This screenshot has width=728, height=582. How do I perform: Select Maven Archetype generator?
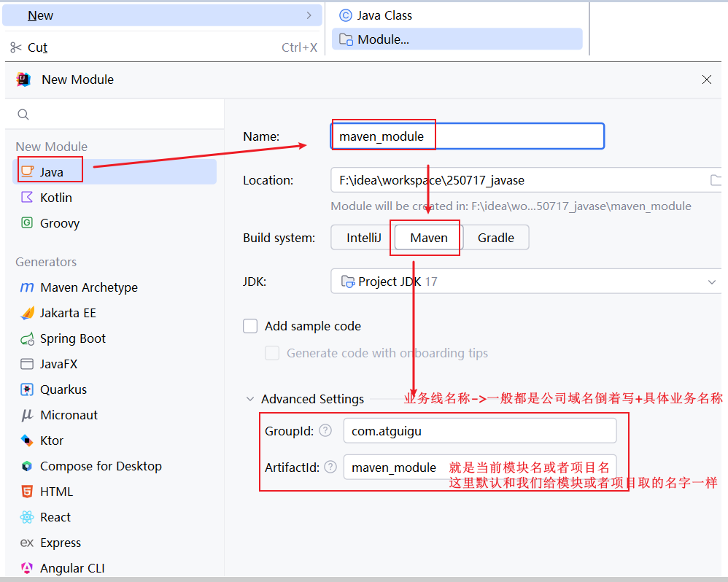click(x=115, y=287)
